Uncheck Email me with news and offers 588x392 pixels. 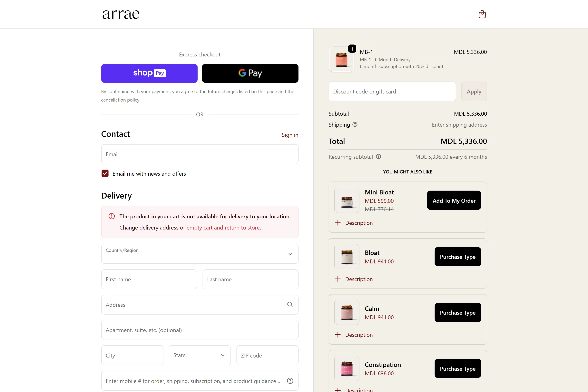(105, 173)
